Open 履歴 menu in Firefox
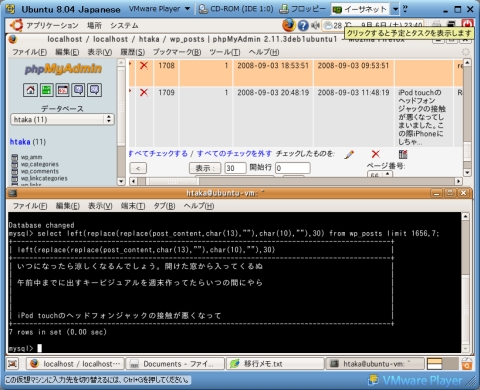The image size is (480, 390). (x=132, y=52)
